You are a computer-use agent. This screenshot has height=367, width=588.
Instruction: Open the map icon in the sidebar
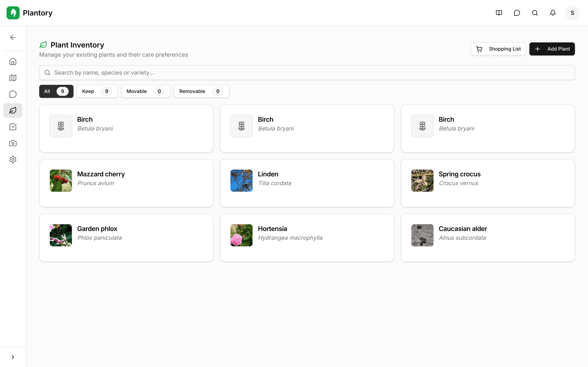[x=13, y=78]
